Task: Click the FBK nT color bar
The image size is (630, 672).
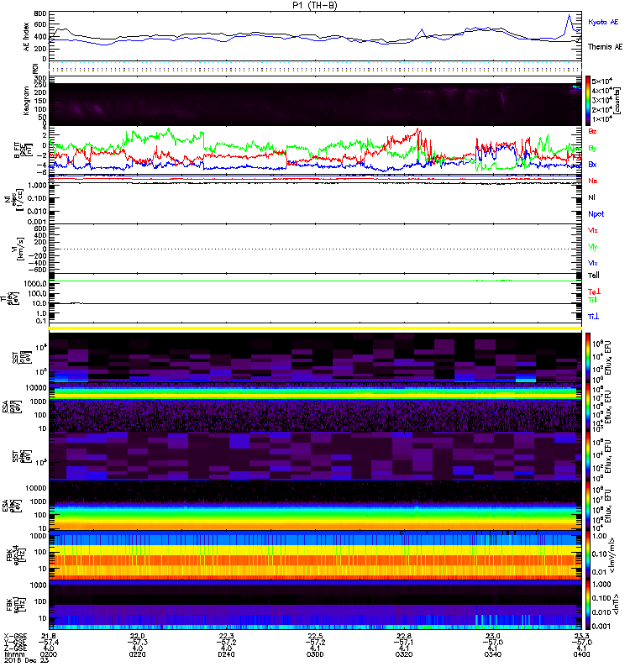Action: pos(588,605)
